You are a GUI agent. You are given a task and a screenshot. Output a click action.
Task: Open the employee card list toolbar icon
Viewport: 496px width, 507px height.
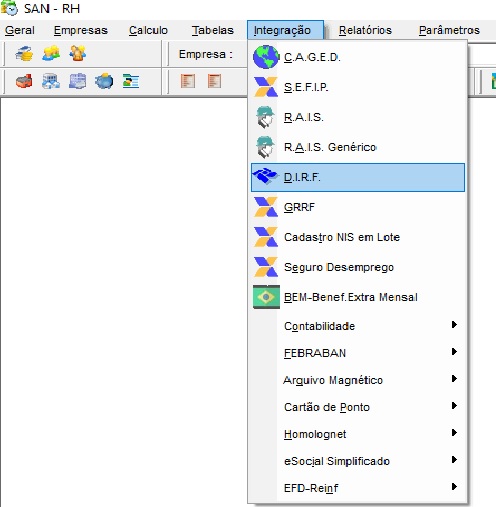(x=131, y=81)
